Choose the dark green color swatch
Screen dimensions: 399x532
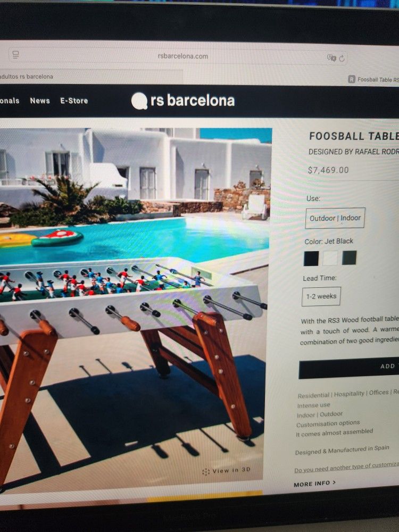point(349,258)
